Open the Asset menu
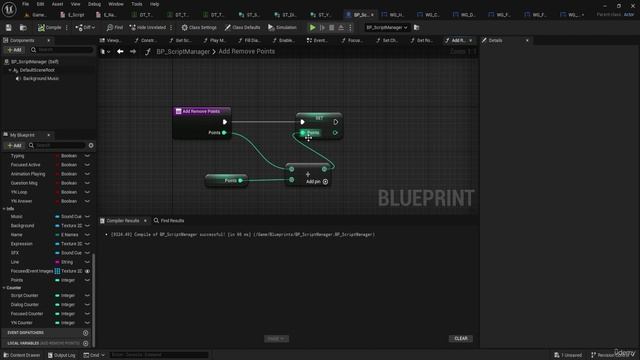Viewport: 640px width, 360px height. (x=57, y=4)
